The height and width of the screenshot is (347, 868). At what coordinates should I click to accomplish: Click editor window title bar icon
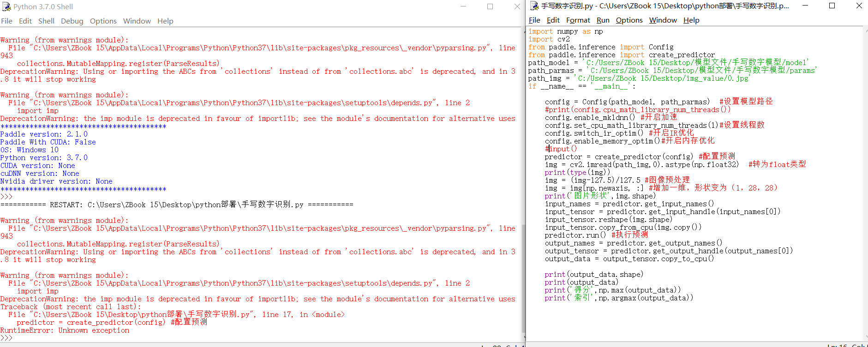(534, 6)
